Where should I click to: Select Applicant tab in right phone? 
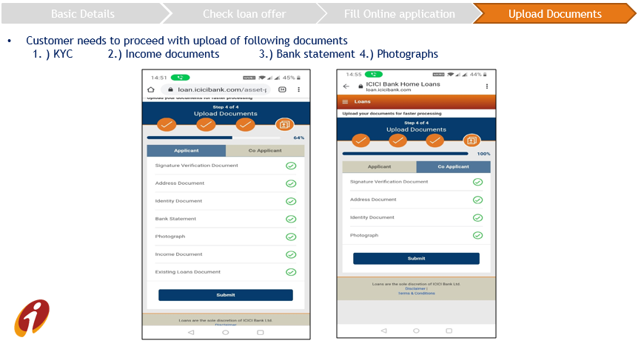tap(379, 166)
